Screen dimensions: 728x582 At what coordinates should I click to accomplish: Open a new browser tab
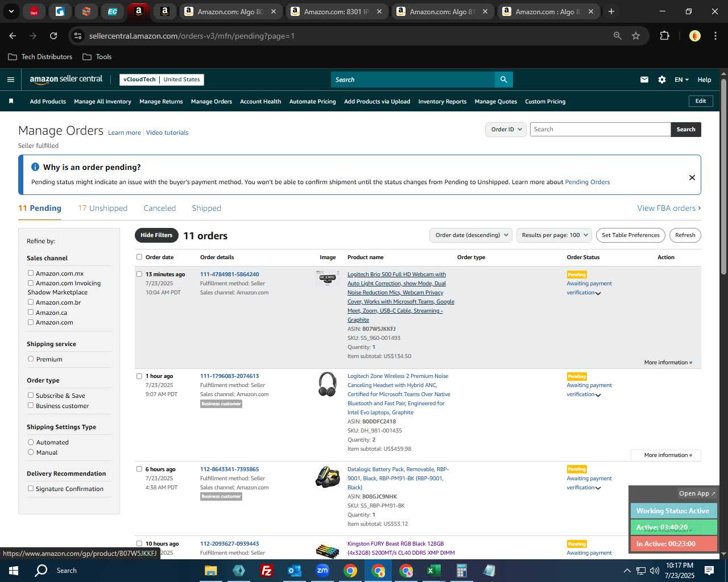(611, 11)
